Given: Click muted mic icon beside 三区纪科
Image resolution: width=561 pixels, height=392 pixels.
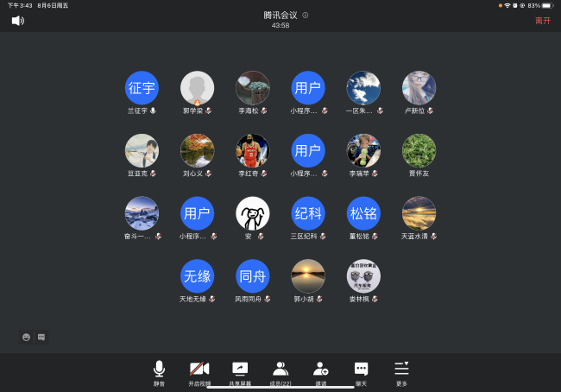Looking at the screenshot, I should coord(323,236).
